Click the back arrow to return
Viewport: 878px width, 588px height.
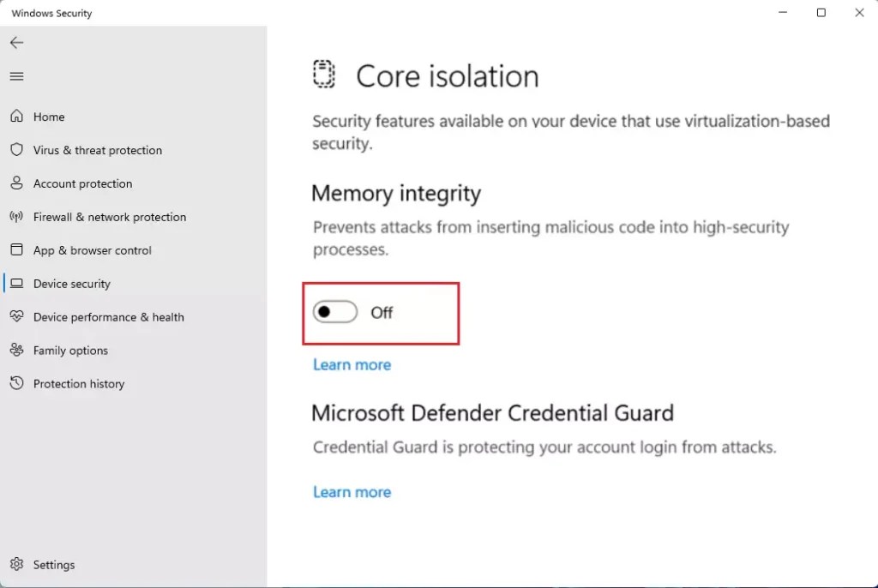[16, 42]
